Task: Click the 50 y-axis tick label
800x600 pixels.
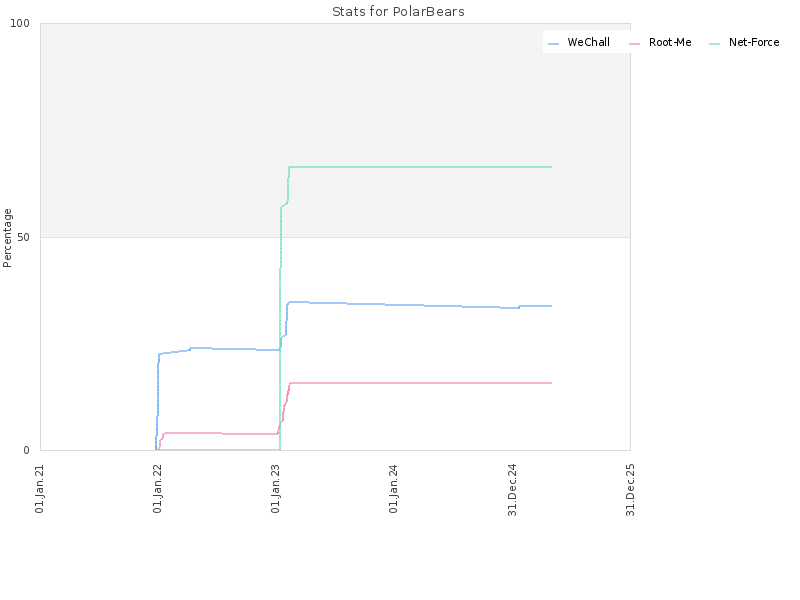Action: click(x=23, y=237)
